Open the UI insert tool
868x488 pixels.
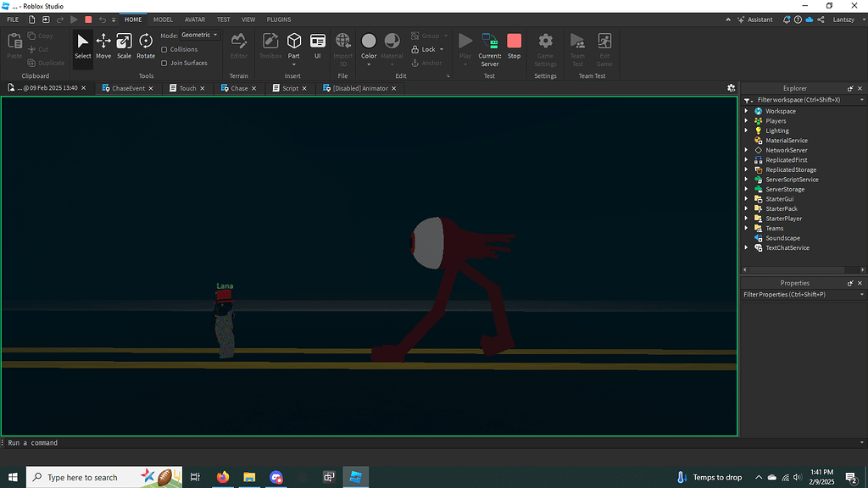pos(318,46)
